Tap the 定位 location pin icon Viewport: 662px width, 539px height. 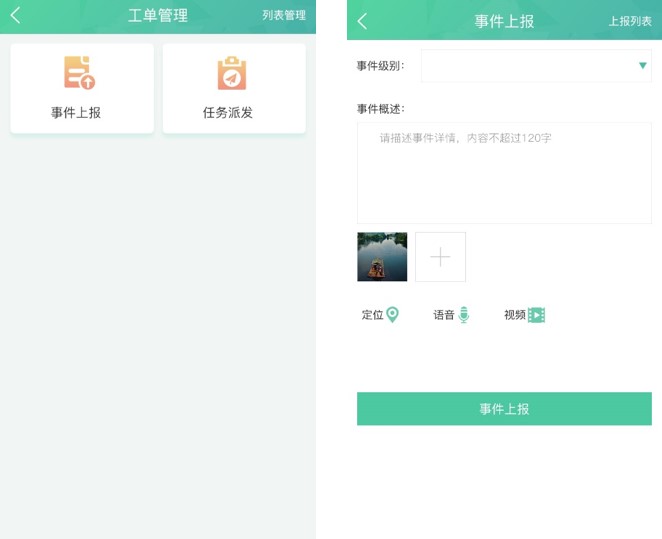pyautogui.click(x=393, y=314)
